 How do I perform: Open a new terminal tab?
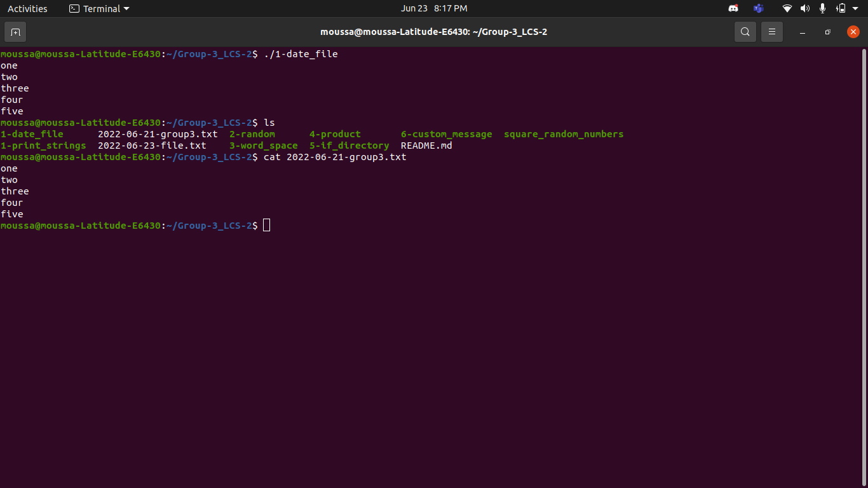(15, 32)
